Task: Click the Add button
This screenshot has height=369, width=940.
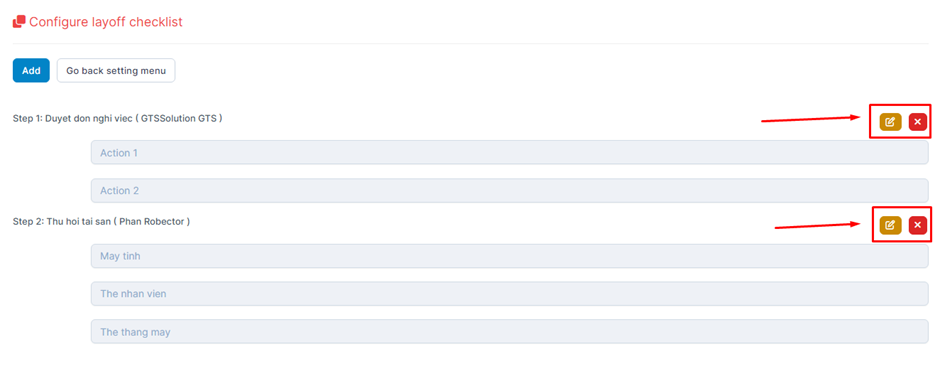Action: pyautogui.click(x=31, y=70)
